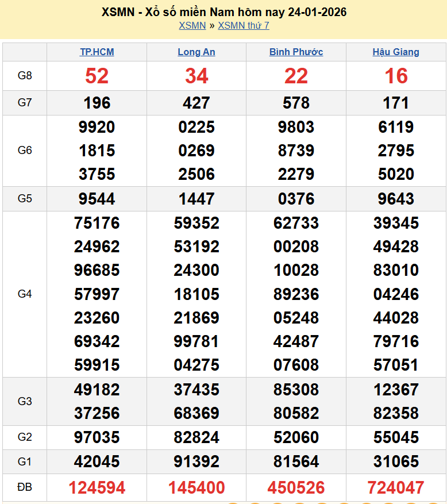Open the TP.HCM province link

point(97,52)
